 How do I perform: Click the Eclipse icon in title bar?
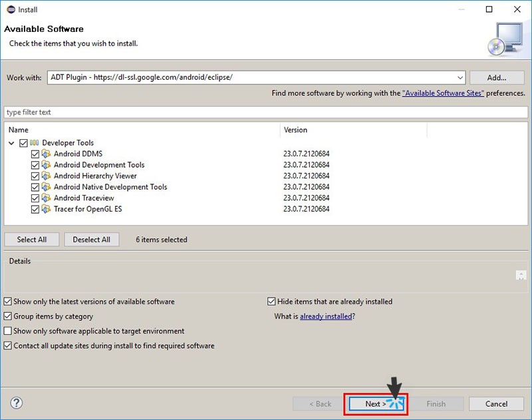(x=8, y=9)
